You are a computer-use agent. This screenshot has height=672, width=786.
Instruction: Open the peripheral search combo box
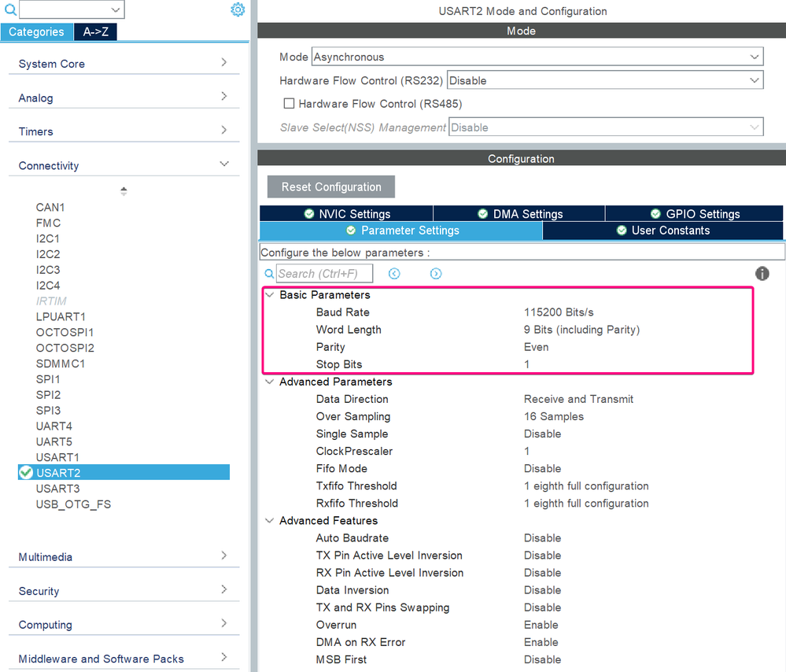tap(72, 9)
